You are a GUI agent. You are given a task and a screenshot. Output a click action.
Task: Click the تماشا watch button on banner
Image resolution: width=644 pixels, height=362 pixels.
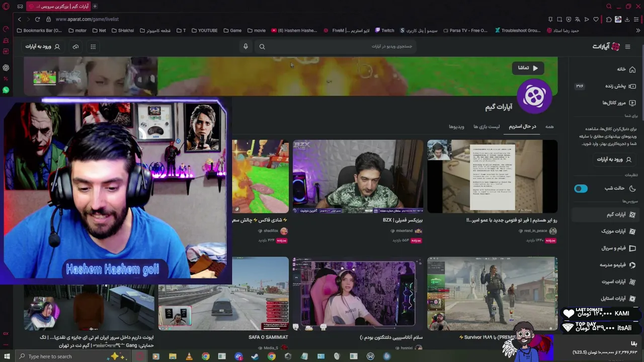(528, 68)
